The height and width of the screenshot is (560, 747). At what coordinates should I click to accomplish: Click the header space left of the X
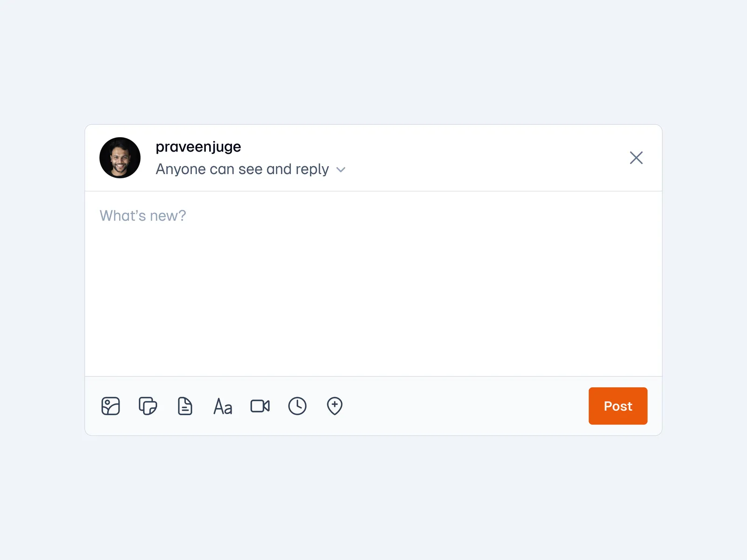[490, 158]
